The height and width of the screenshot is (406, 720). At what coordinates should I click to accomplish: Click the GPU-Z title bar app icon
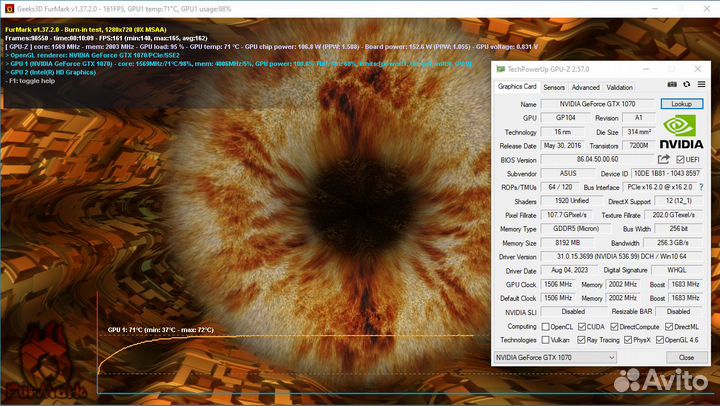click(500, 69)
